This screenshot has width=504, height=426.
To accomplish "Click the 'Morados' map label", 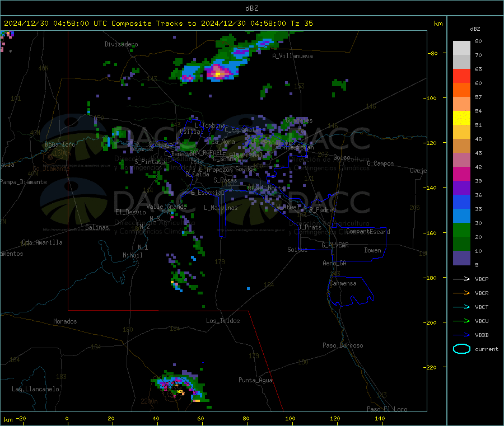I will point(65,321).
